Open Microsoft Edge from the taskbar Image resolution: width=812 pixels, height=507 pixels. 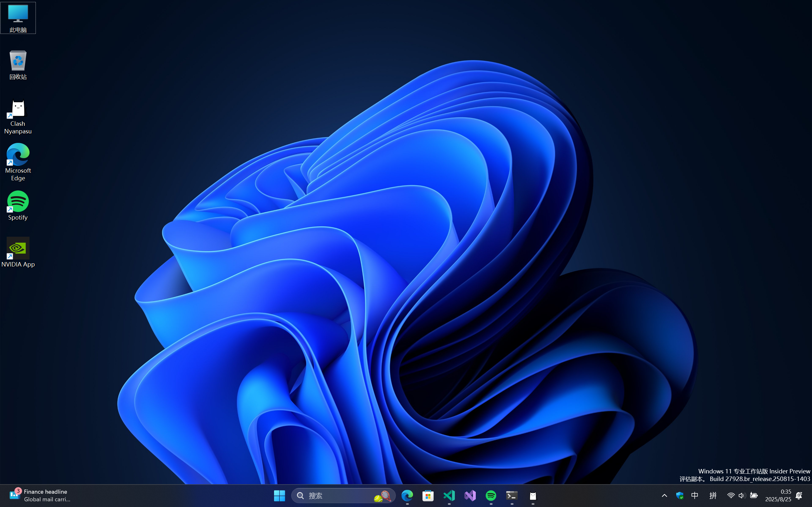407,495
